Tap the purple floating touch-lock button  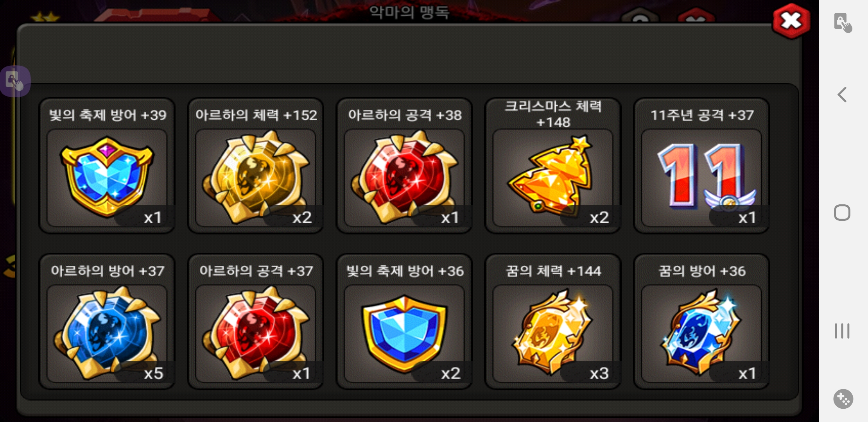tap(15, 81)
